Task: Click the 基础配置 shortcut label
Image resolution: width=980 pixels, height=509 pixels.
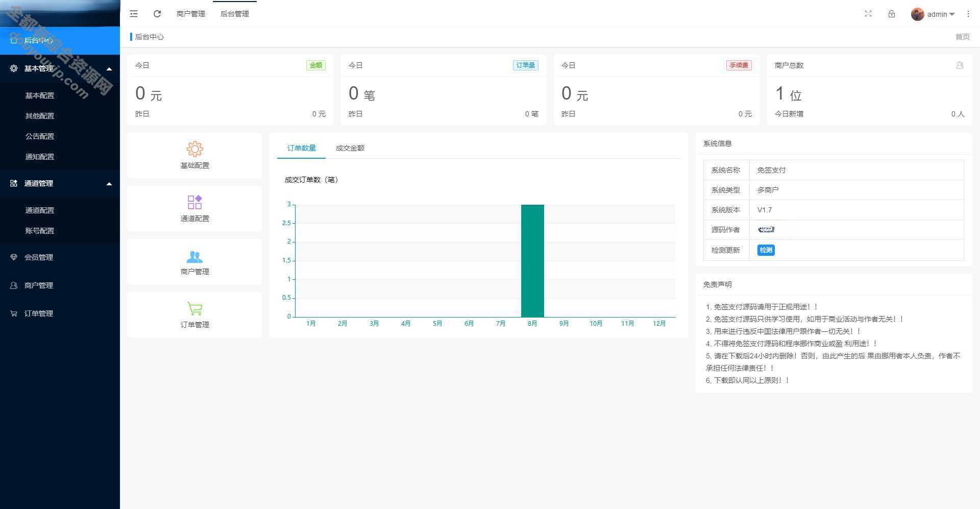Action: pos(194,165)
